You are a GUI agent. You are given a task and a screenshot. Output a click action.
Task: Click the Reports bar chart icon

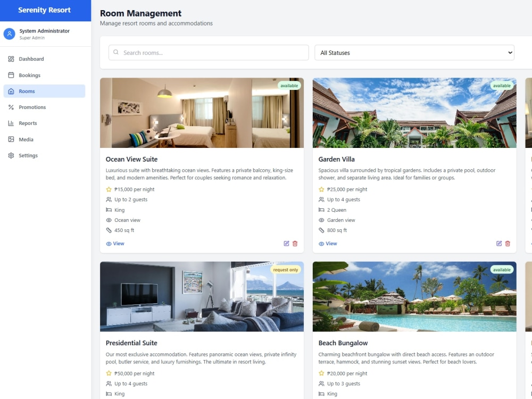(x=11, y=123)
